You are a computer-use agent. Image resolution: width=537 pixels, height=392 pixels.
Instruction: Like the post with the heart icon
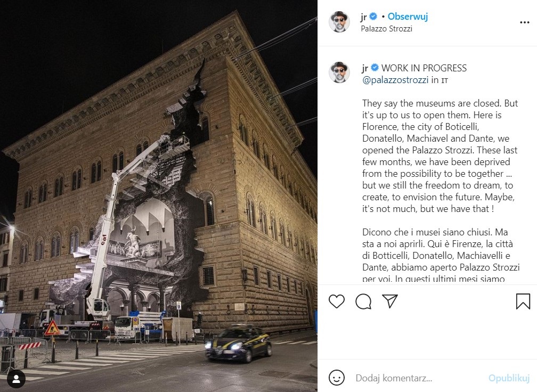click(336, 301)
